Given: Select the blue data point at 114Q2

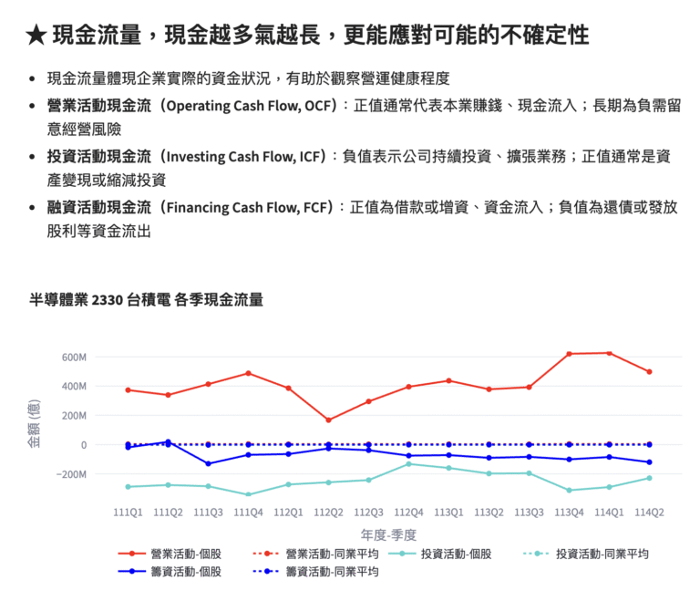Looking at the screenshot, I should coord(649,462).
